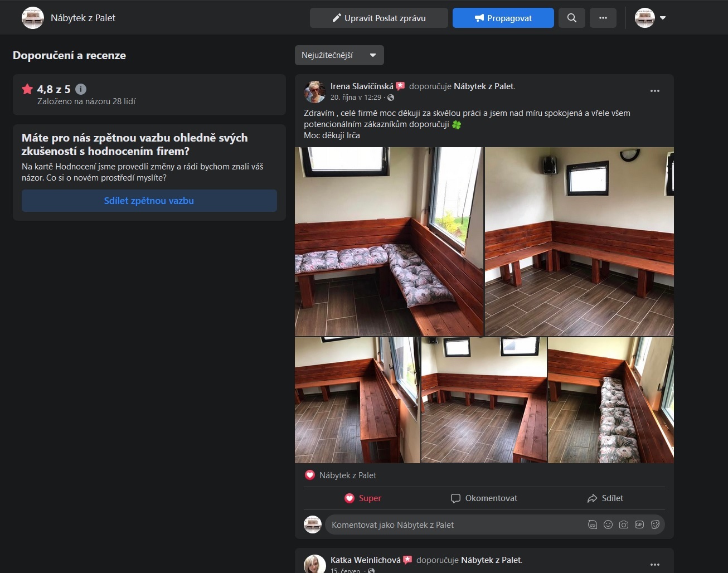The image size is (728, 573).
Task: Click the page avatar beside comment field
Action: tap(313, 525)
